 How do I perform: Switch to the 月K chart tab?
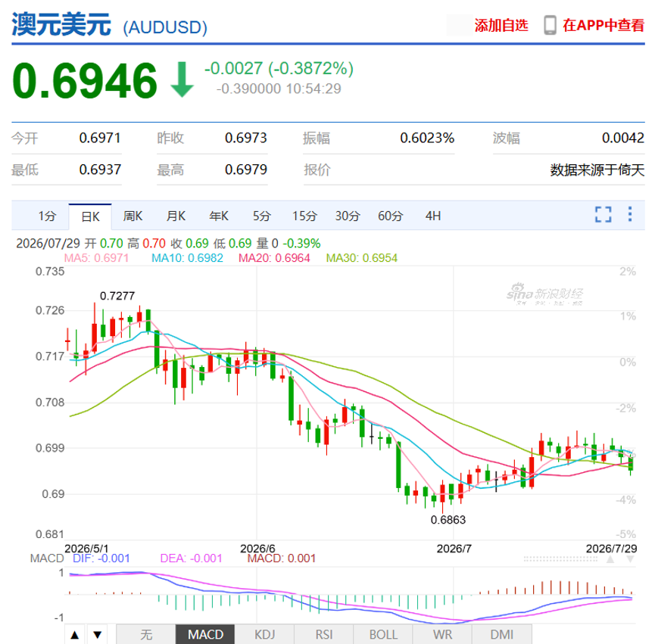tap(176, 216)
